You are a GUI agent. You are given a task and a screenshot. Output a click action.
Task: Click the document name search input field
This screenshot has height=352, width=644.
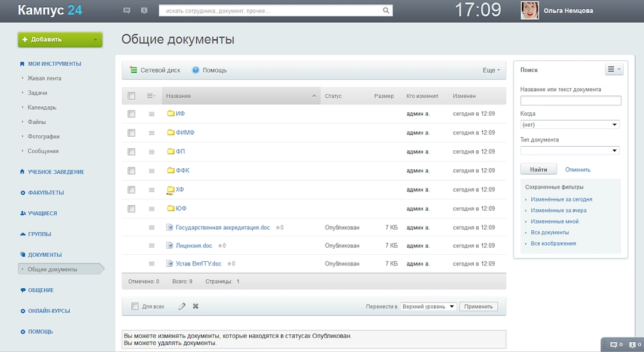coord(569,100)
